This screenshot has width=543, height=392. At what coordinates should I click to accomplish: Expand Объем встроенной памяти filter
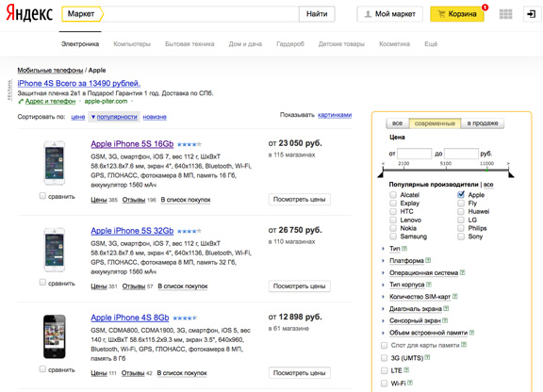pyautogui.click(x=428, y=333)
